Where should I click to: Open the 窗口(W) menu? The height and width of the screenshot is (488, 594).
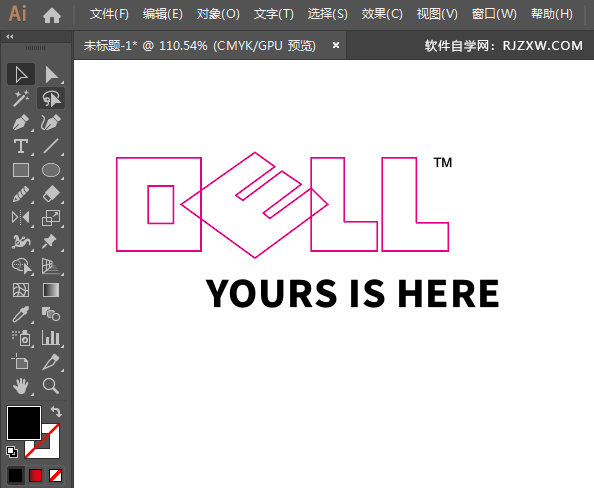tap(494, 14)
